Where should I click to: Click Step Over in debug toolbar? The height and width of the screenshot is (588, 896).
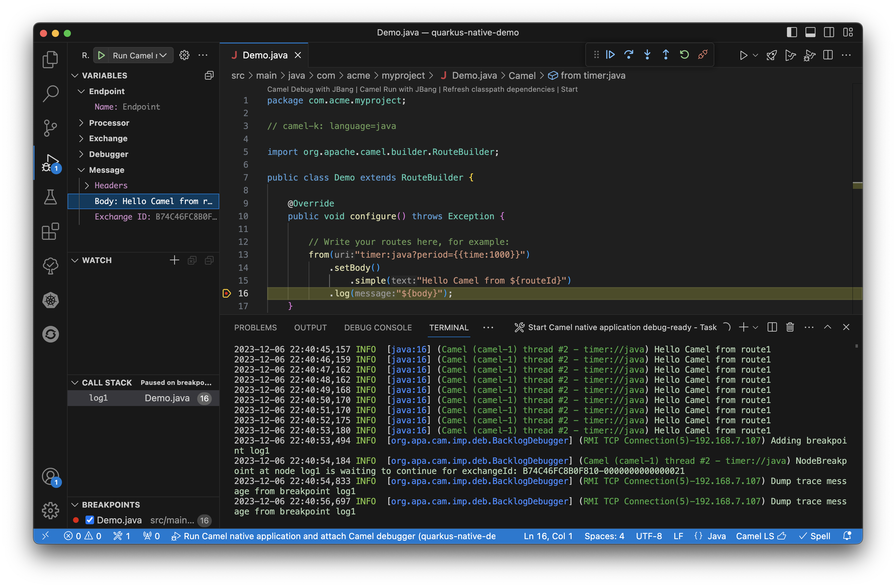[x=628, y=55]
